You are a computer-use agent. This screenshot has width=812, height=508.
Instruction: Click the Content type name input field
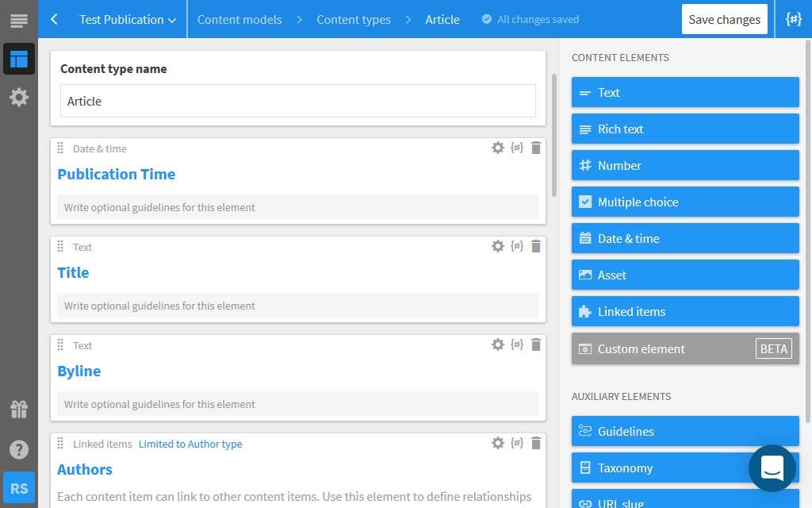tap(297, 102)
